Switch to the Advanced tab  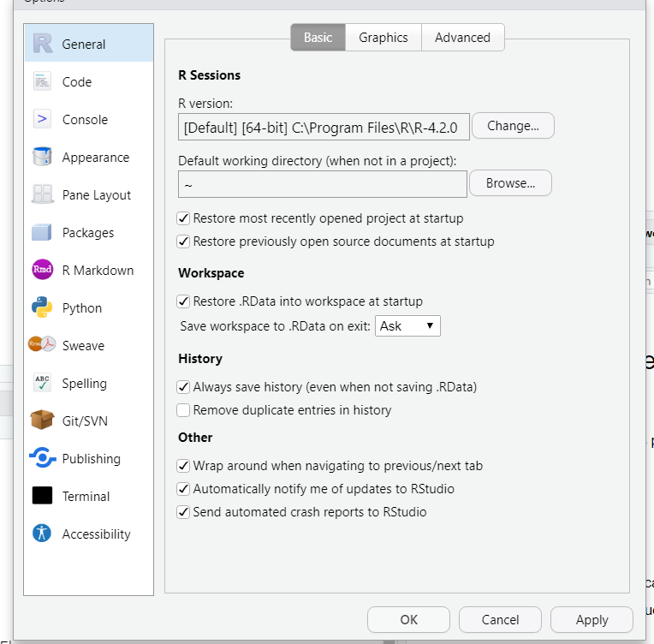point(462,38)
